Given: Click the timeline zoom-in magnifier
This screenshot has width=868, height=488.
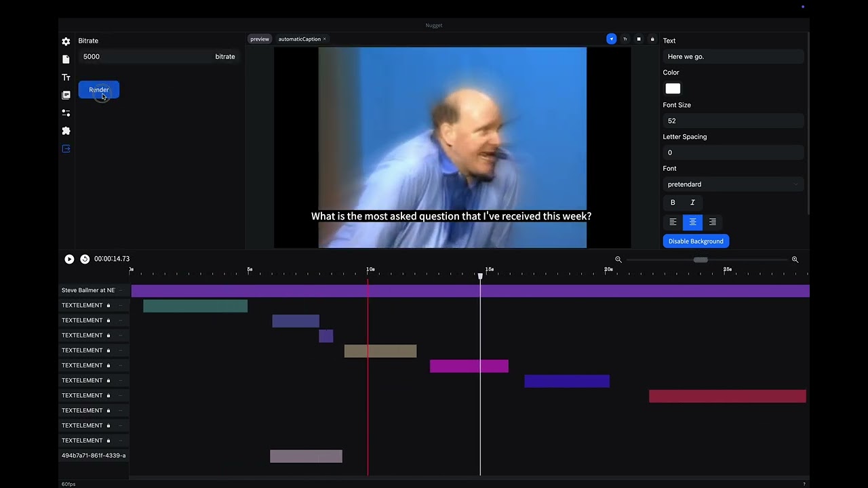Looking at the screenshot, I should (x=795, y=260).
